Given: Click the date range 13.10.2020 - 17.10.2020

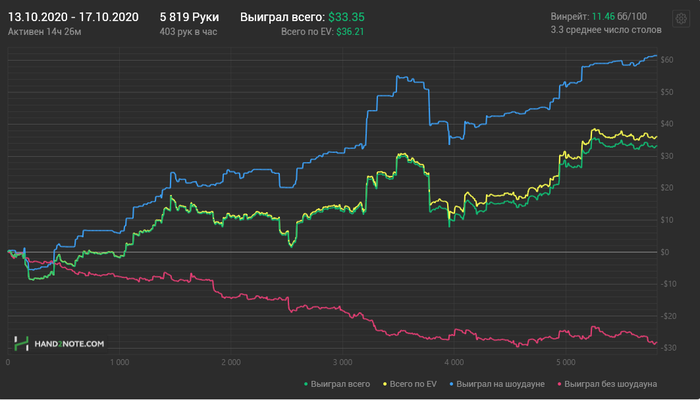Looking at the screenshot, I should [x=72, y=17].
